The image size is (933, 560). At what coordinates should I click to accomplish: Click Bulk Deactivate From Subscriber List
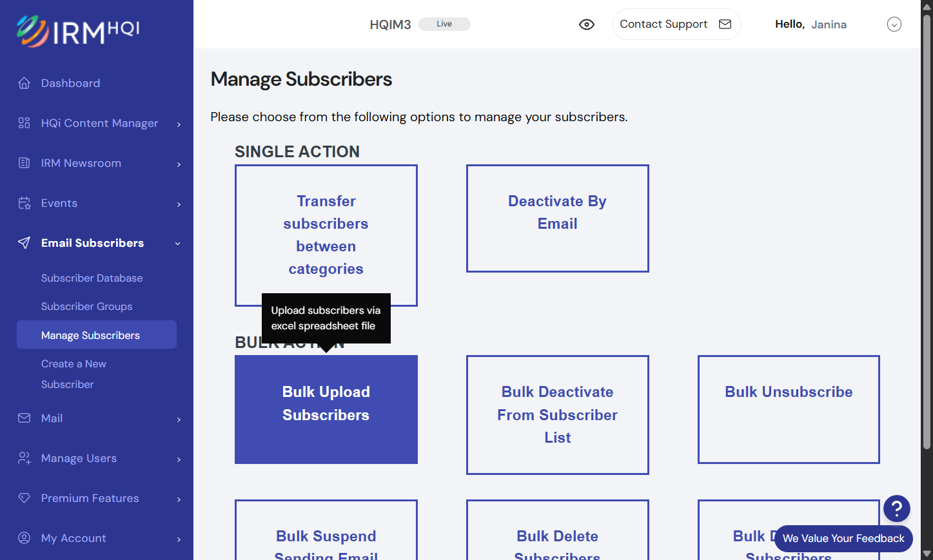tap(558, 415)
